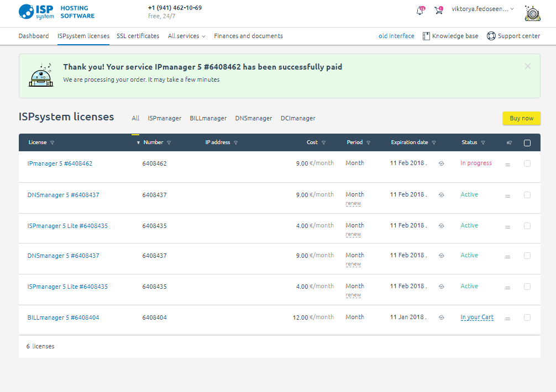Click the In progress status text
Screen dimensions: 556x392
tap(476, 163)
